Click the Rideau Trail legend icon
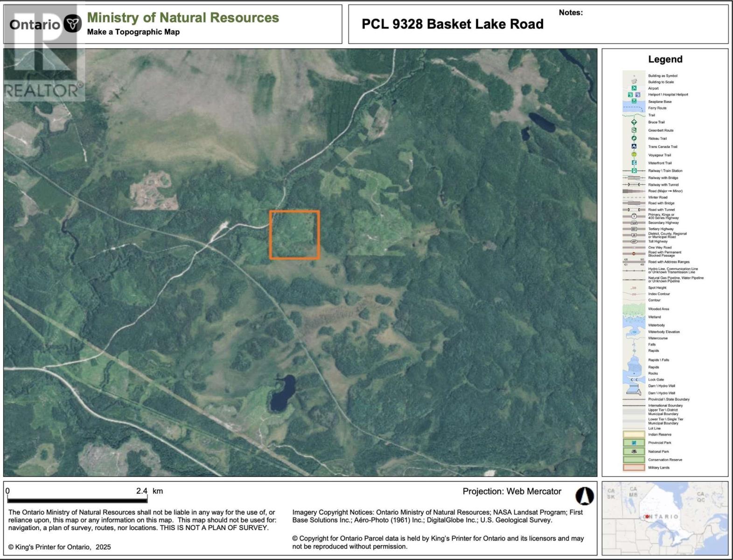 [x=634, y=138]
